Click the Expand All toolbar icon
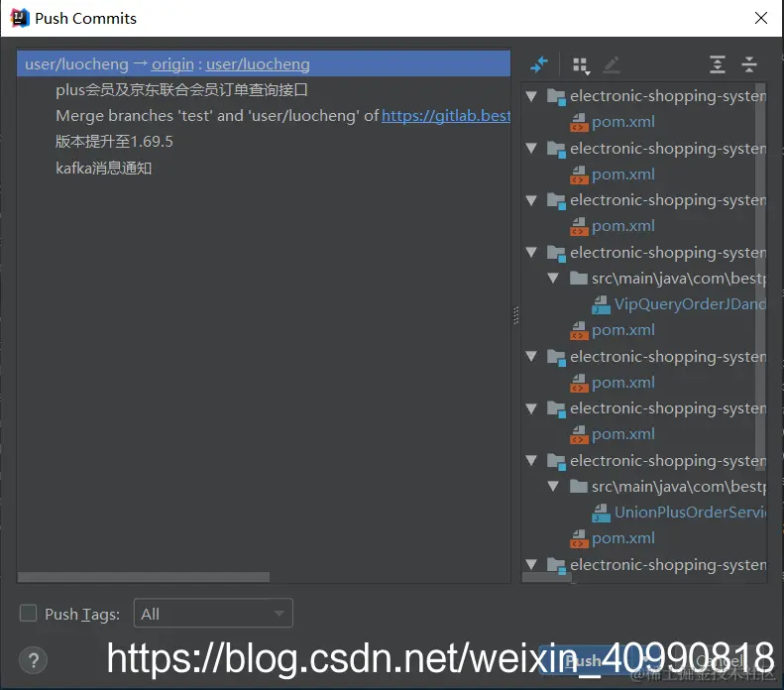 718,64
